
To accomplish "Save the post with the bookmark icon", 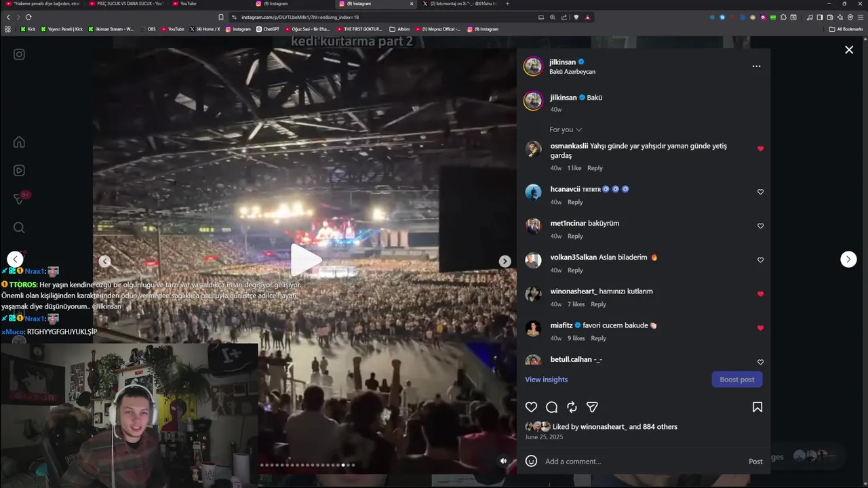I will tap(757, 407).
